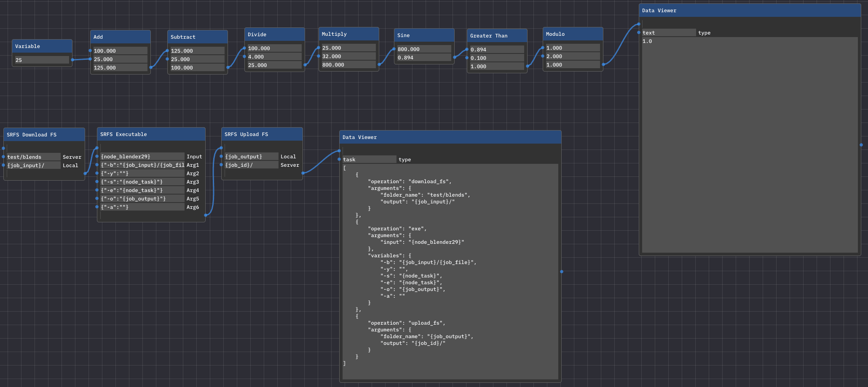Select the 0.100 field in Greater Than node
Screen dimensions: 868x387
(x=496, y=58)
